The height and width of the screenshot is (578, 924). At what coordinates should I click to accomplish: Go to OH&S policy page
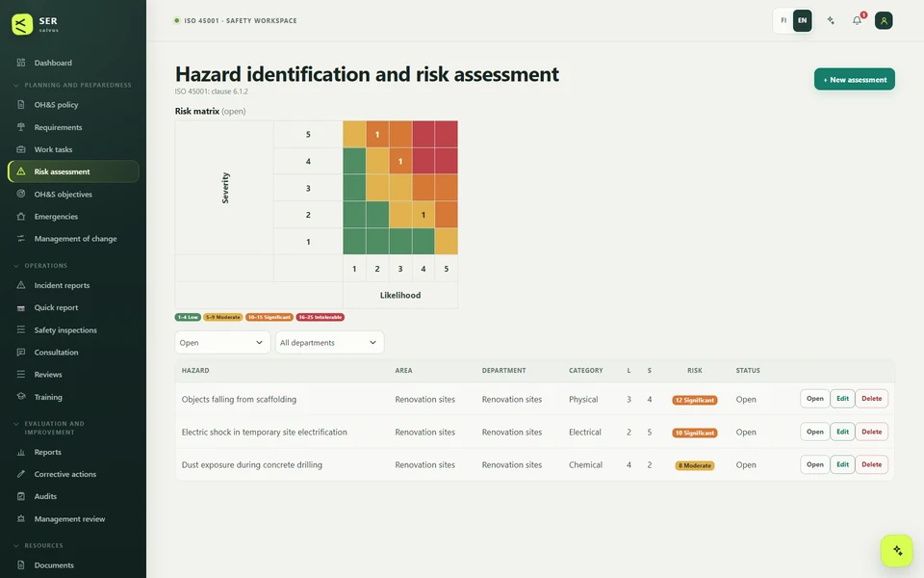73,104
